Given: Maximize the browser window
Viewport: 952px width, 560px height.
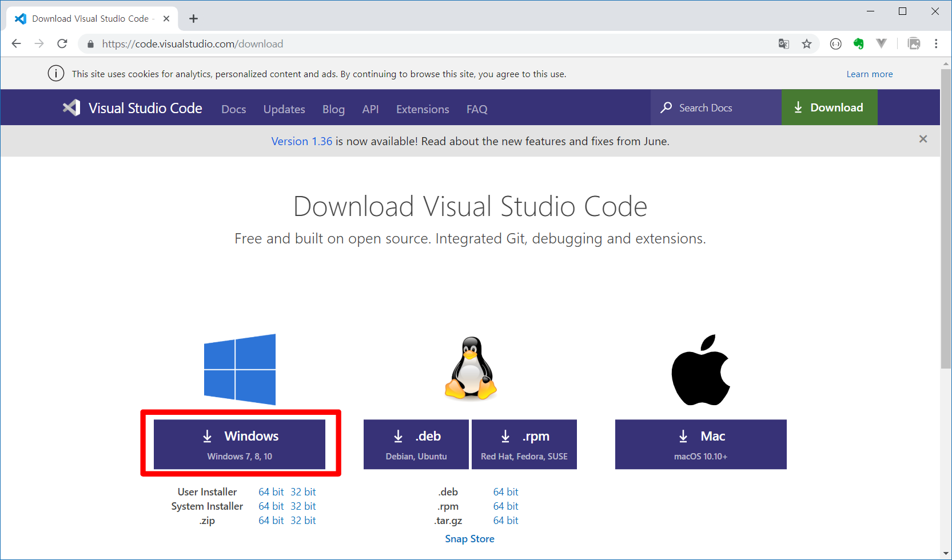Looking at the screenshot, I should [903, 11].
